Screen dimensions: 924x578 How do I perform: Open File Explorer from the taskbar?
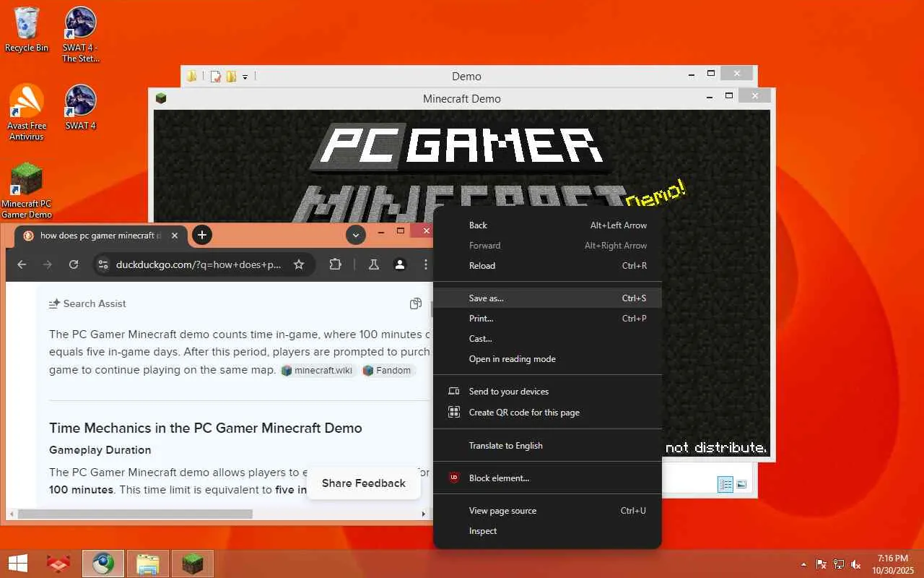tap(148, 564)
